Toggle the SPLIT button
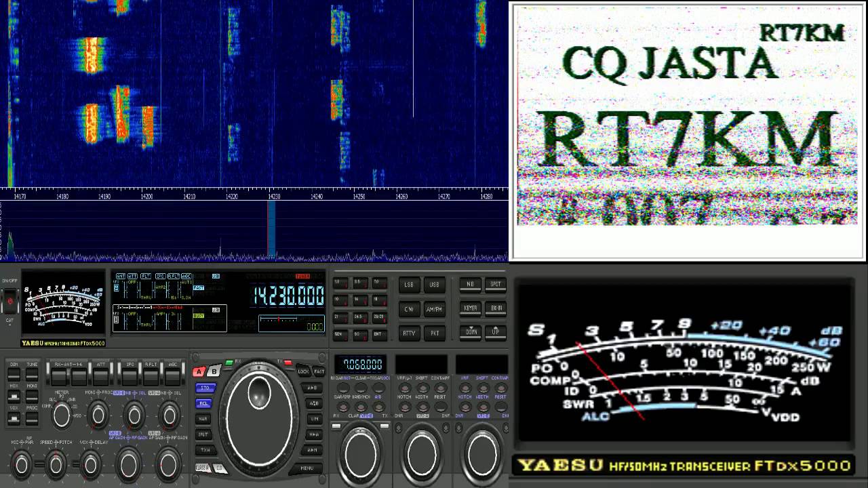 coord(204,434)
